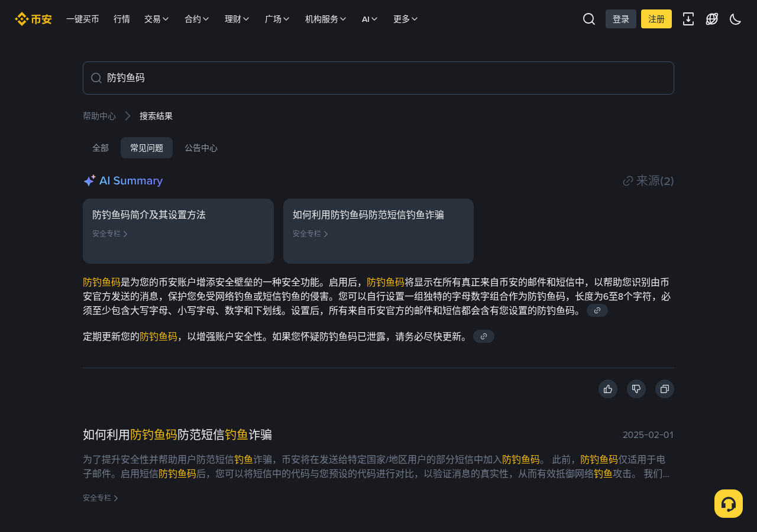Image resolution: width=757 pixels, height=532 pixels.
Task: Open the 如何利用防钓鱼码防范短信钓鱼诈骗 source card
Action: click(378, 231)
